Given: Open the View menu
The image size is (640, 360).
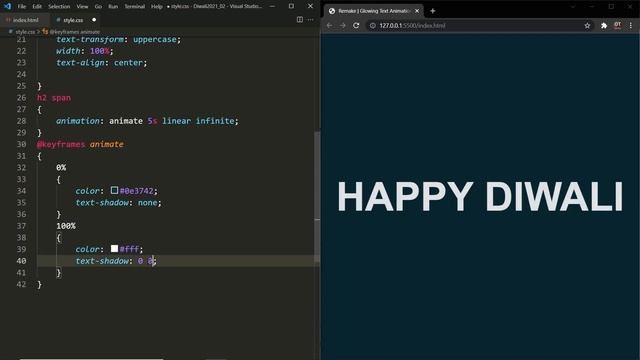Looking at the screenshot, I should 82,7.
